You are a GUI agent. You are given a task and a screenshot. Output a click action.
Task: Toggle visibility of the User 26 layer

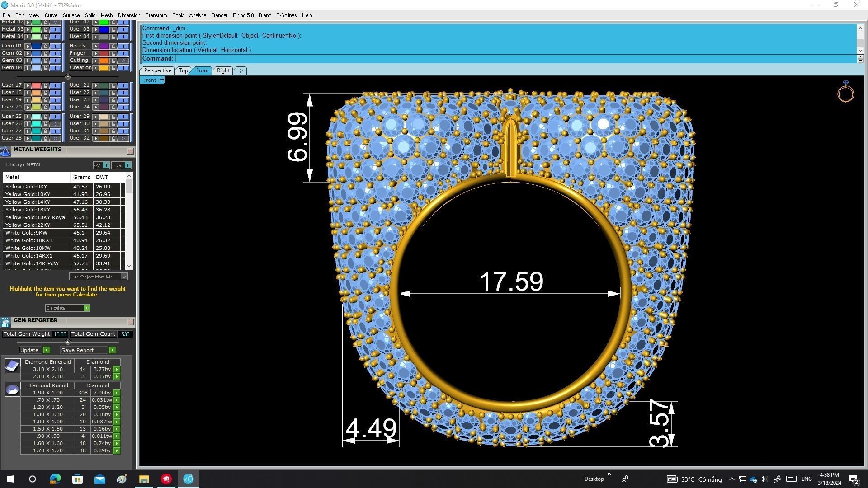(x=55, y=124)
